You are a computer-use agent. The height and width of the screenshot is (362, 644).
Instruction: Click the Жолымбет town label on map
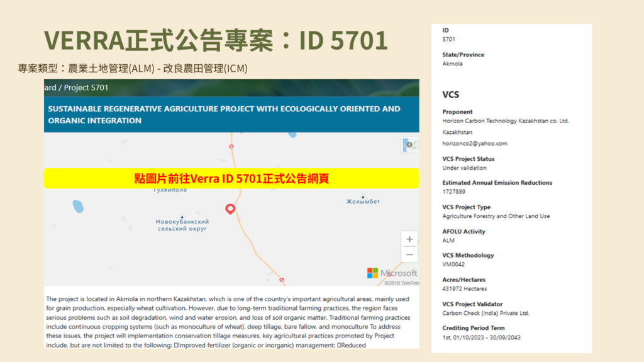364,202
